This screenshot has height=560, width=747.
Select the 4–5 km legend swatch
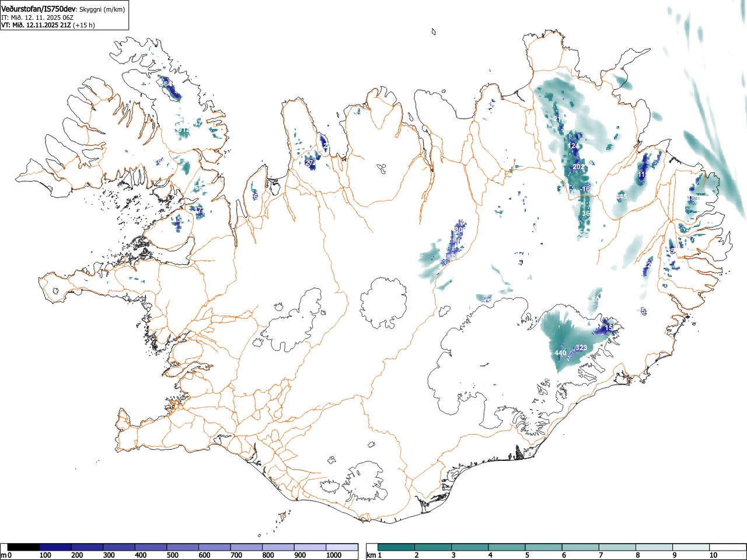pos(507,547)
